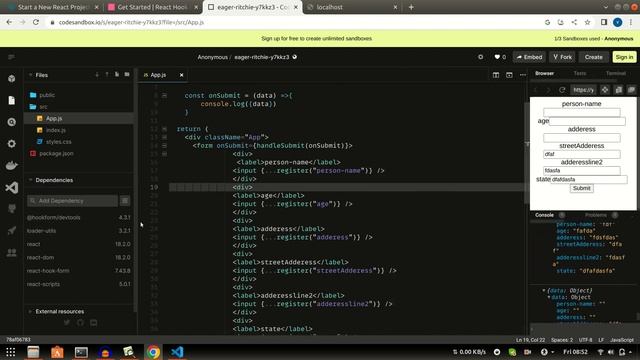Click the JavaScript language mode in status bar
Viewport: 640px width, 360px height.
[622, 340]
